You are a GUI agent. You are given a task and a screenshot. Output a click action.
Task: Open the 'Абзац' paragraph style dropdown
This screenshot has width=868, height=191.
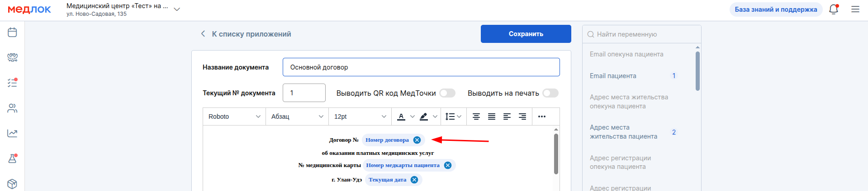(x=297, y=116)
